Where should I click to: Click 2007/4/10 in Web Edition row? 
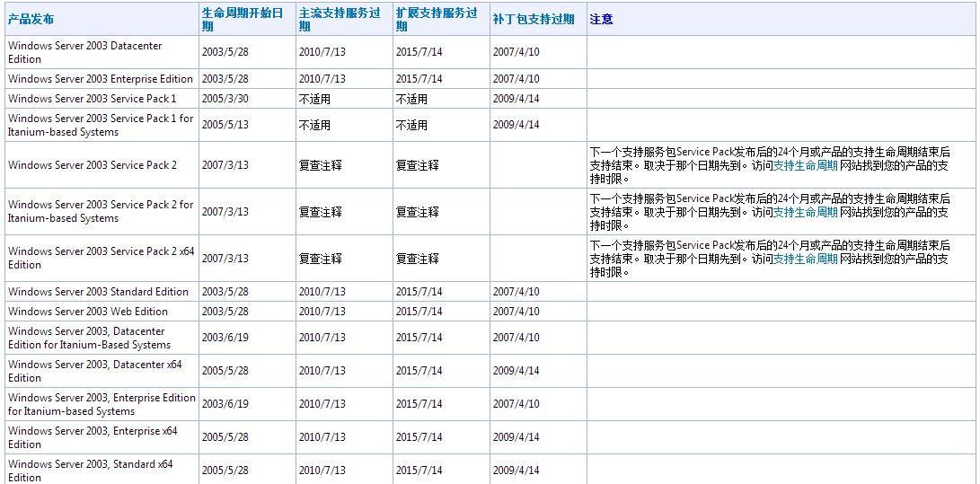click(516, 311)
